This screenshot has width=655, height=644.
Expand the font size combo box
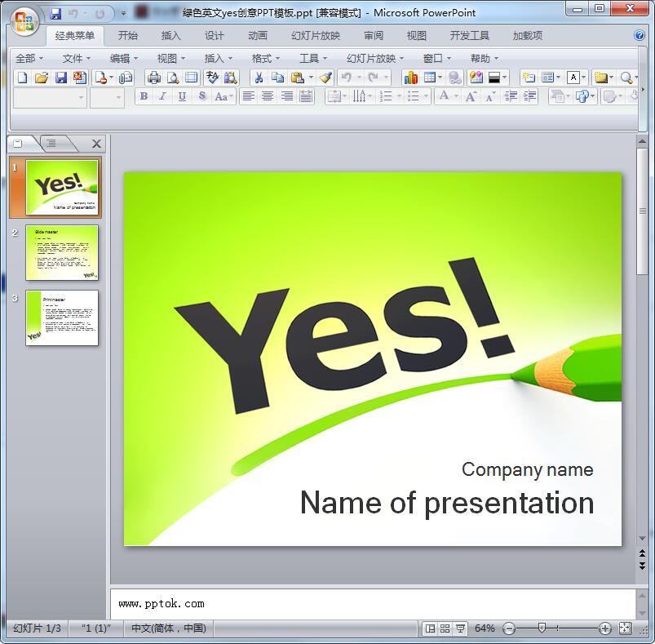(x=118, y=98)
